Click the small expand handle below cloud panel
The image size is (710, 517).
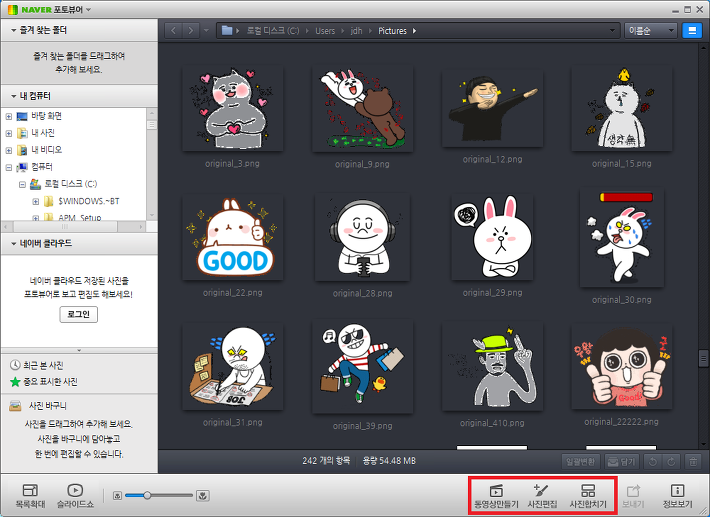coord(79,350)
